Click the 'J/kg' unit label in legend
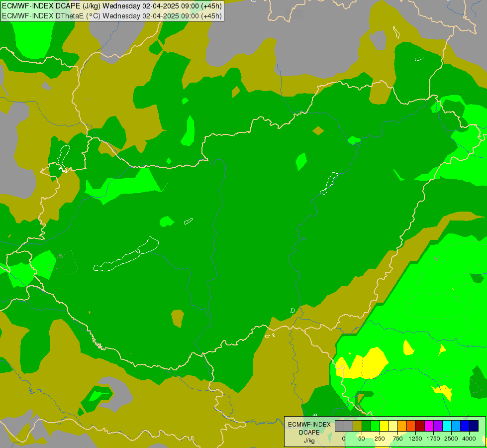Screen dimensions: 487x448 pos(309,441)
